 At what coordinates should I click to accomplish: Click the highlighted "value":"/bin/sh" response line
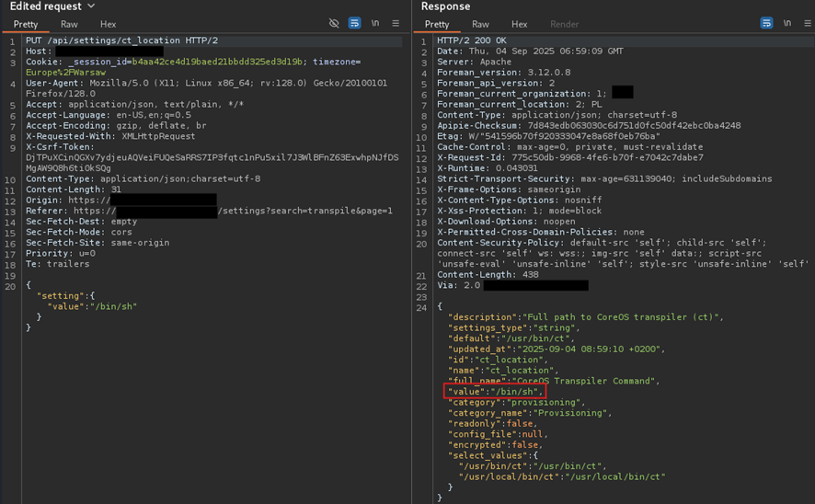[x=494, y=392]
